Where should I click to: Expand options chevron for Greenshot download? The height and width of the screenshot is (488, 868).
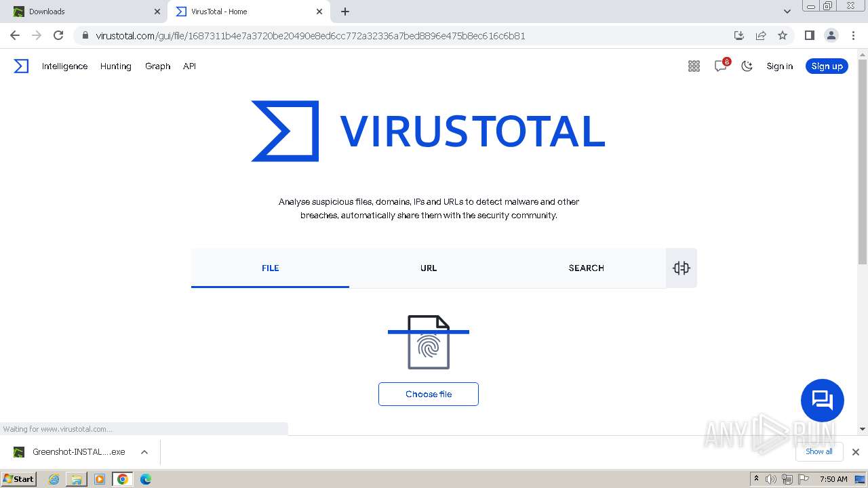click(x=144, y=452)
